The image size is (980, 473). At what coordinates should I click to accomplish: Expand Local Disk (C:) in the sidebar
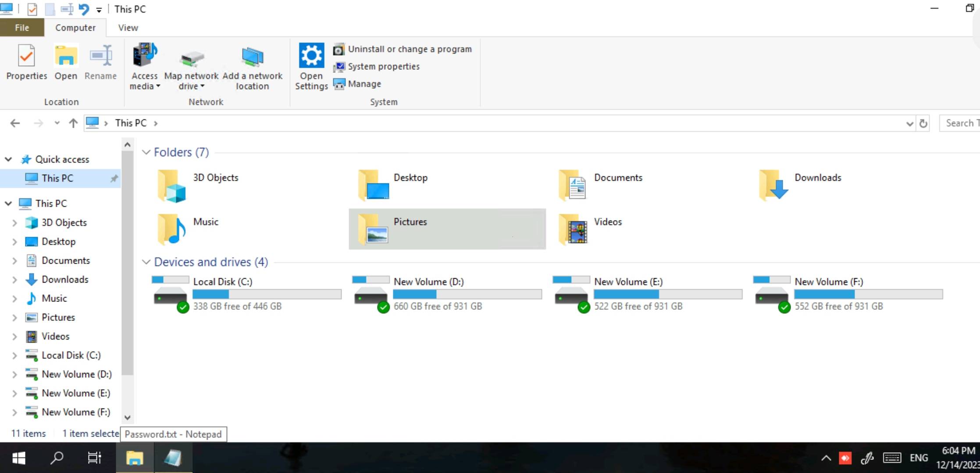(x=14, y=355)
